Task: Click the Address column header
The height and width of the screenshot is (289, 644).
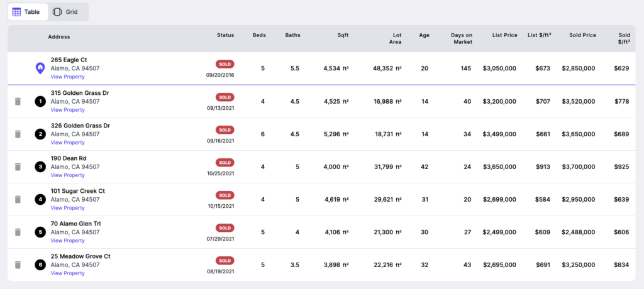Action: (59, 37)
